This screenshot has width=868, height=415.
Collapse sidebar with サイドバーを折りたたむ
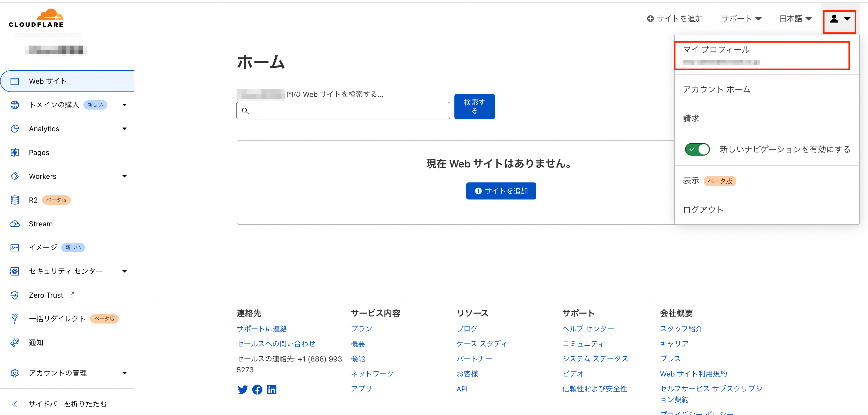coord(67,404)
